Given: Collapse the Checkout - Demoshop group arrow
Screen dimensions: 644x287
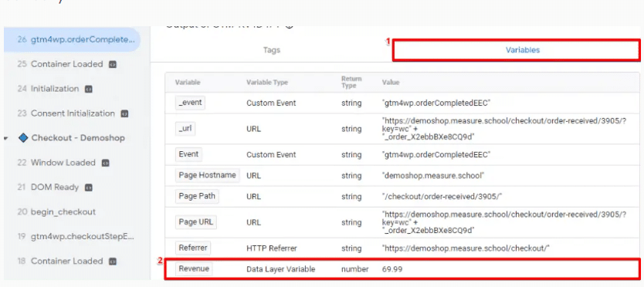Looking at the screenshot, I should point(5,138).
